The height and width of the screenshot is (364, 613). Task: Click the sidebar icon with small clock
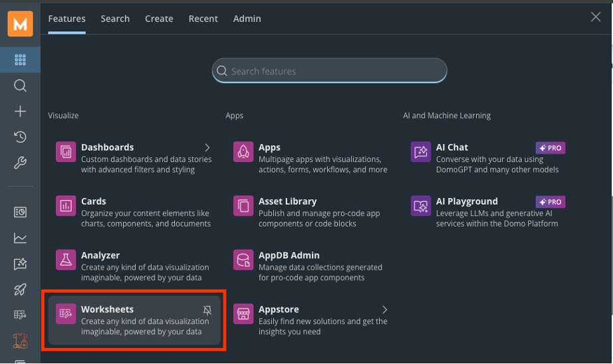pyautogui.click(x=21, y=212)
